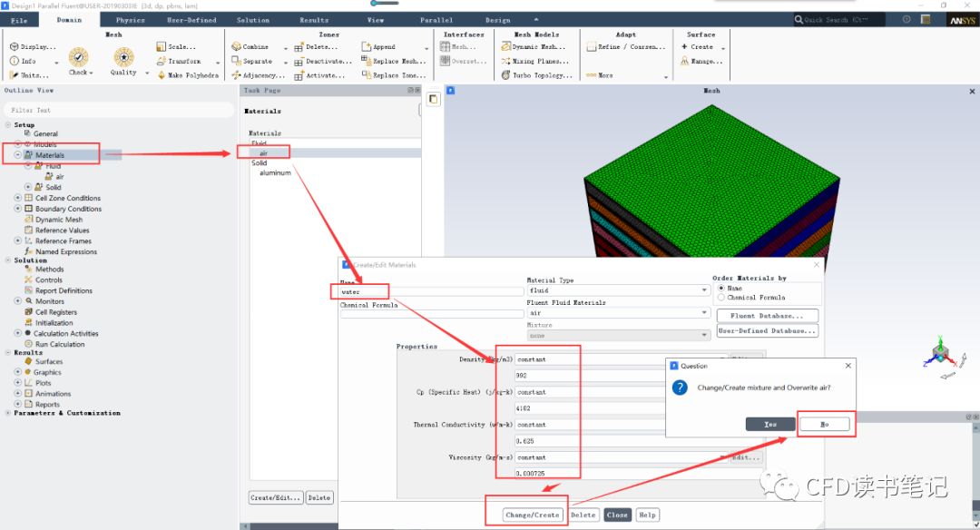Open Replace Zone dialog
Screen dimensions: 980x530
point(394,75)
